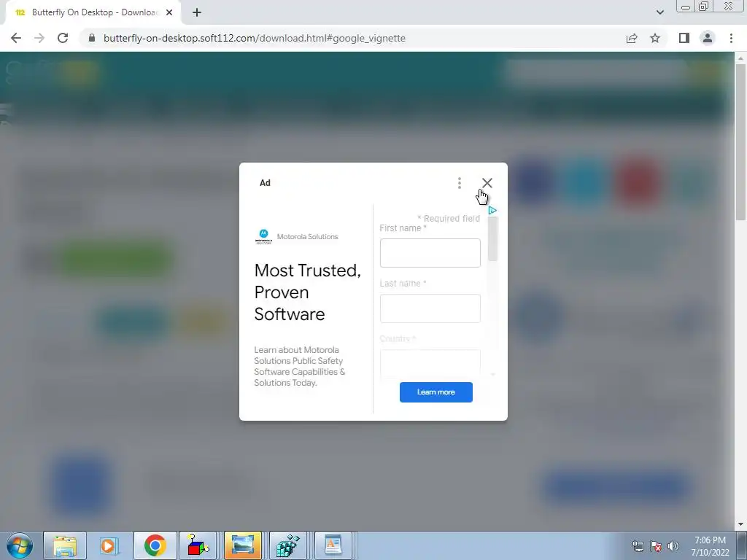Screen dimensions: 747x560
Task: Open a new browser tab
Action: click(x=197, y=12)
